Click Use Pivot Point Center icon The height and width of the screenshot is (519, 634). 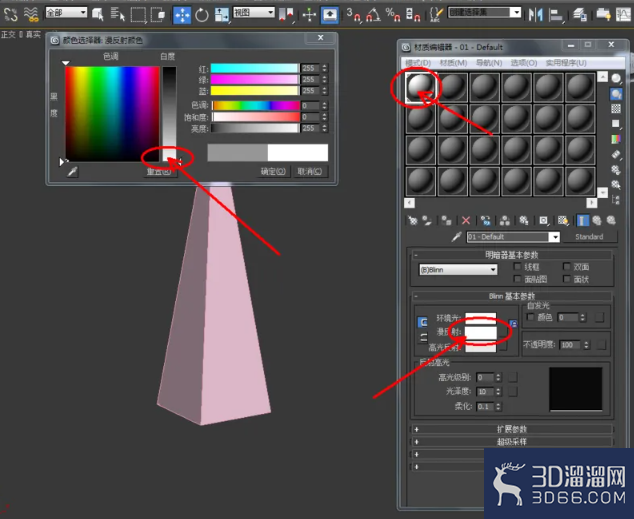click(x=287, y=15)
